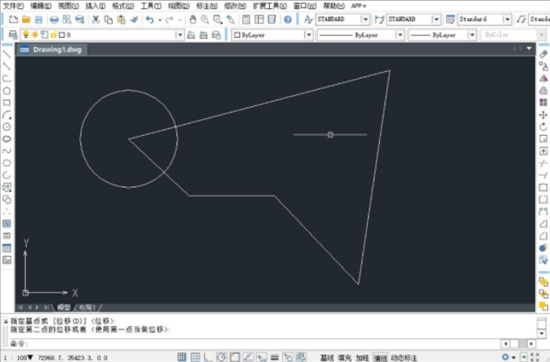Select the Mirror tool in the right toolbar
This screenshot has width=550, height=362.
pos(543,78)
